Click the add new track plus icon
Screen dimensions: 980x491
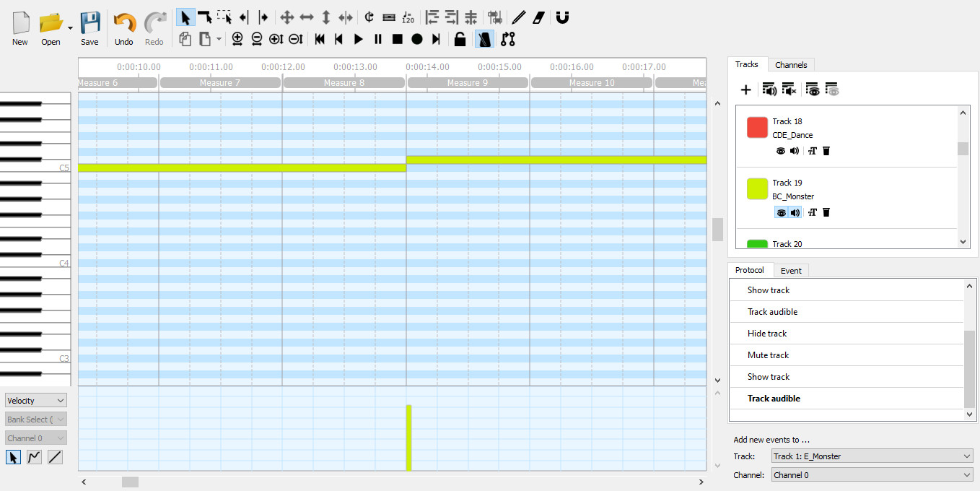point(745,90)
